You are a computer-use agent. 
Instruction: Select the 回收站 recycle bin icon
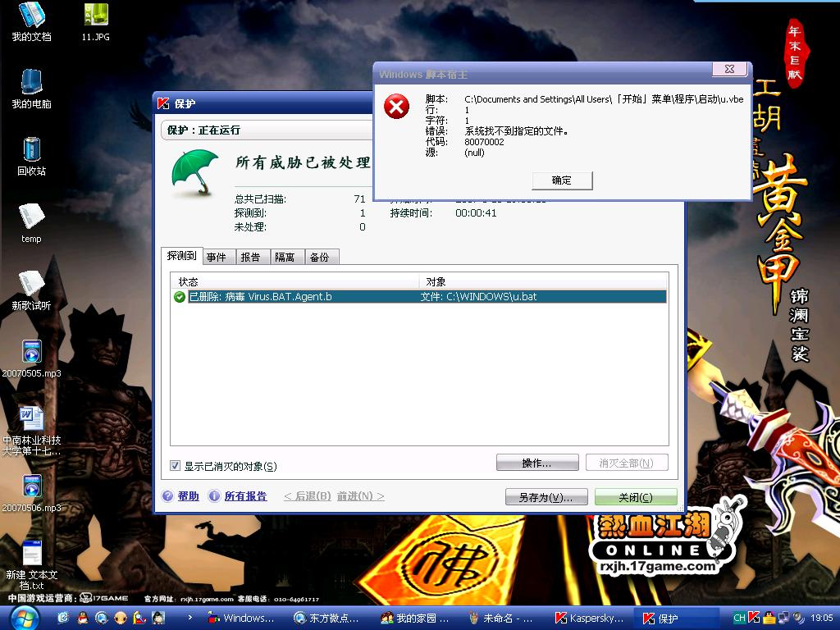point(32,157)
